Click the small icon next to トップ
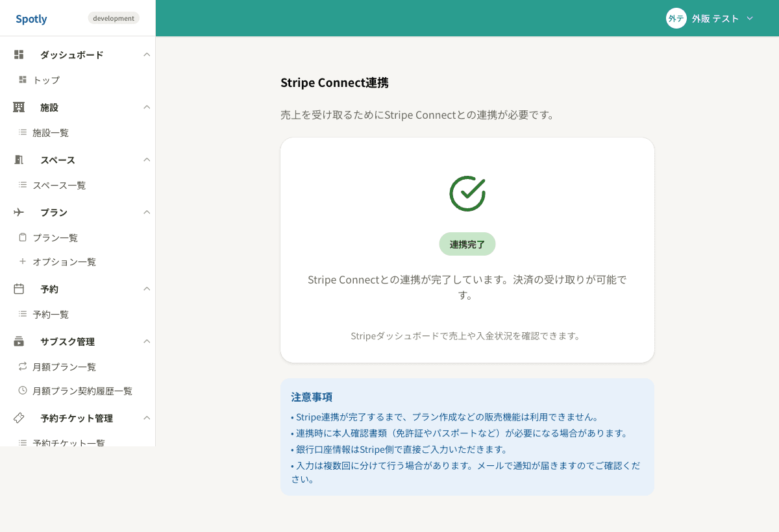This screenshot has height=532, width=779. (x=23, y=80)
